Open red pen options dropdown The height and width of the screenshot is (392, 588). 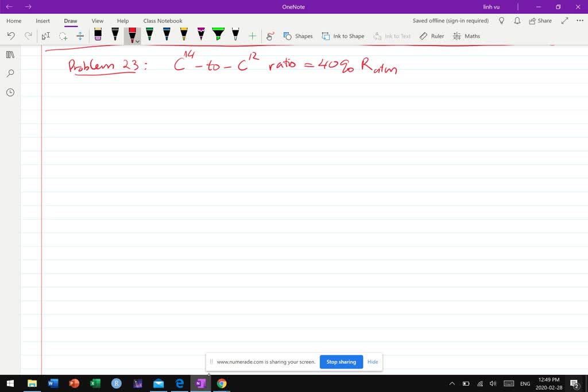[138, 41]
